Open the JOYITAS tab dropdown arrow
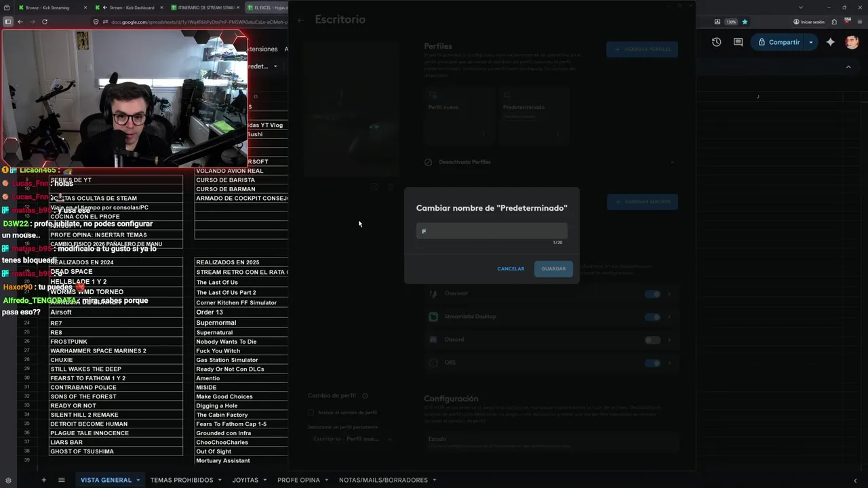This screenshot has width=868, height=488. 264,480
